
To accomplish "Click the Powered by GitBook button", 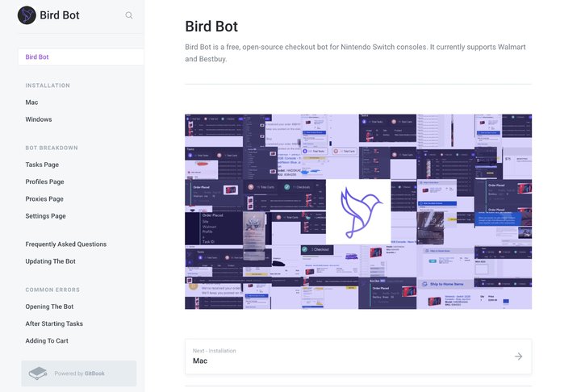I will (79, 373).
